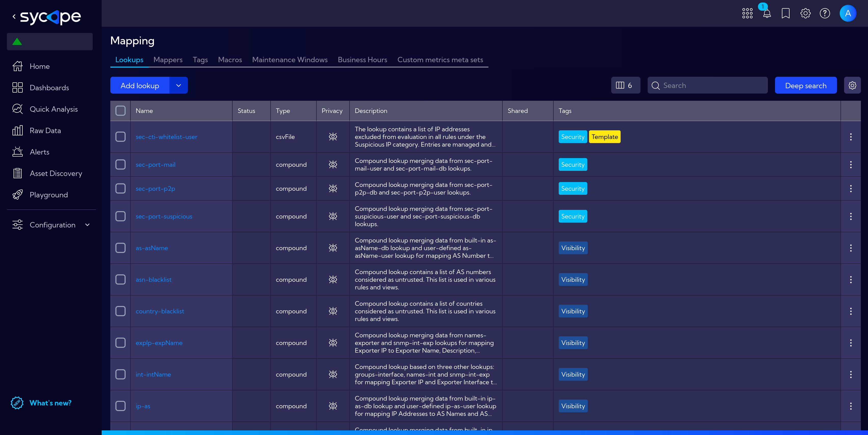The image size is (868, 435).
Task: Open Asset Discovery from sidebar
Action: coord(47,173)
